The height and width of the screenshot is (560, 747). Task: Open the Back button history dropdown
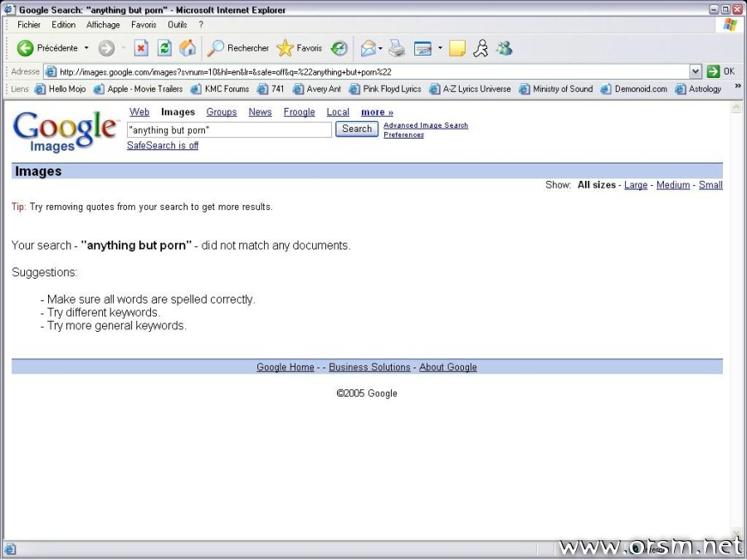(86, 48)
